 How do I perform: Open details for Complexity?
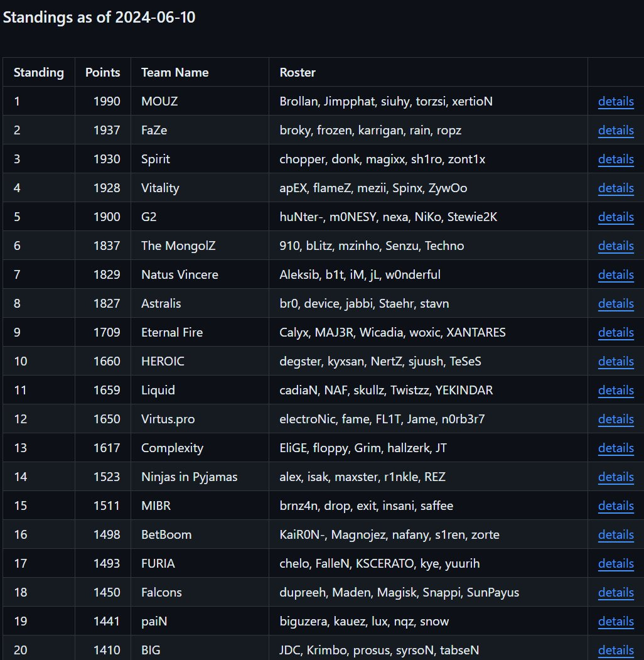click(x=615, y=448)
